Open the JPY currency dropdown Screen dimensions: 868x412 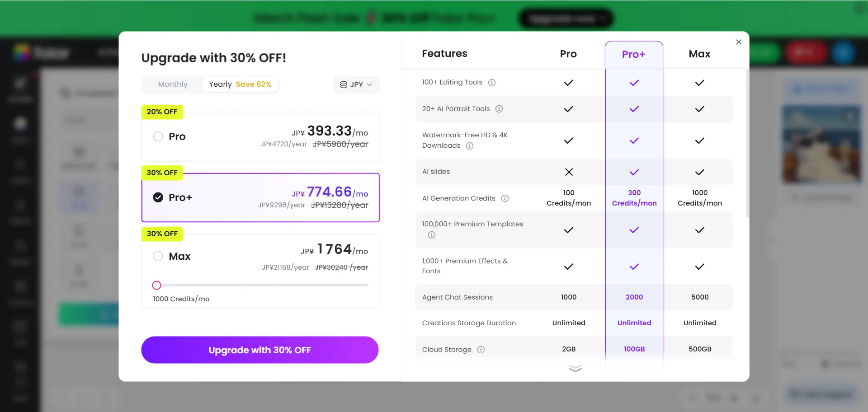pyautogui.click(x=356, y=84)
